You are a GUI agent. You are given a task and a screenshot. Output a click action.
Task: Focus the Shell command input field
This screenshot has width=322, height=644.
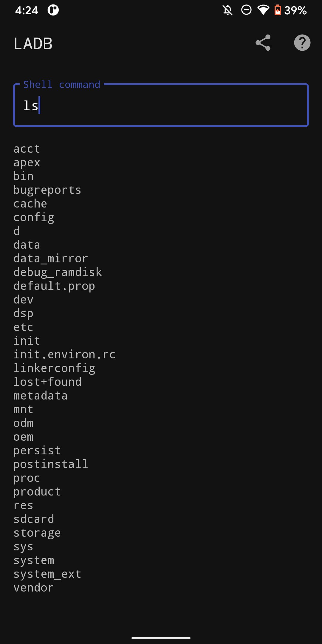point(161,105)
